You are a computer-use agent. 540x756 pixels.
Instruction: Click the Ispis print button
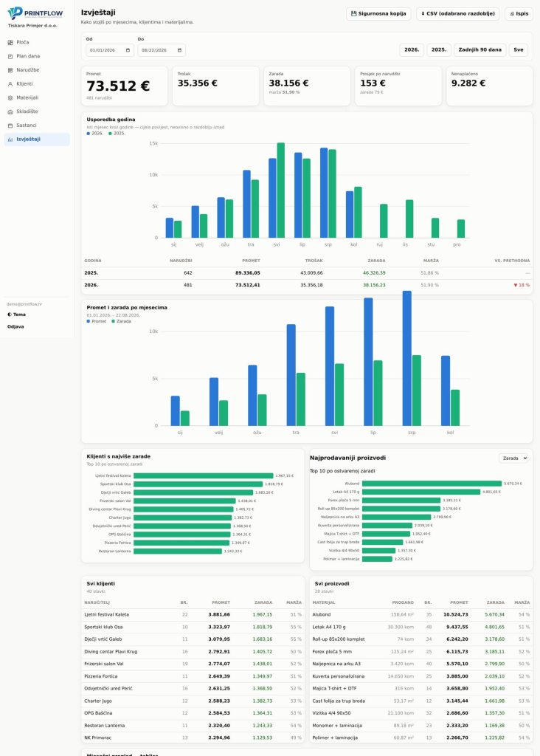coord(519,13)
